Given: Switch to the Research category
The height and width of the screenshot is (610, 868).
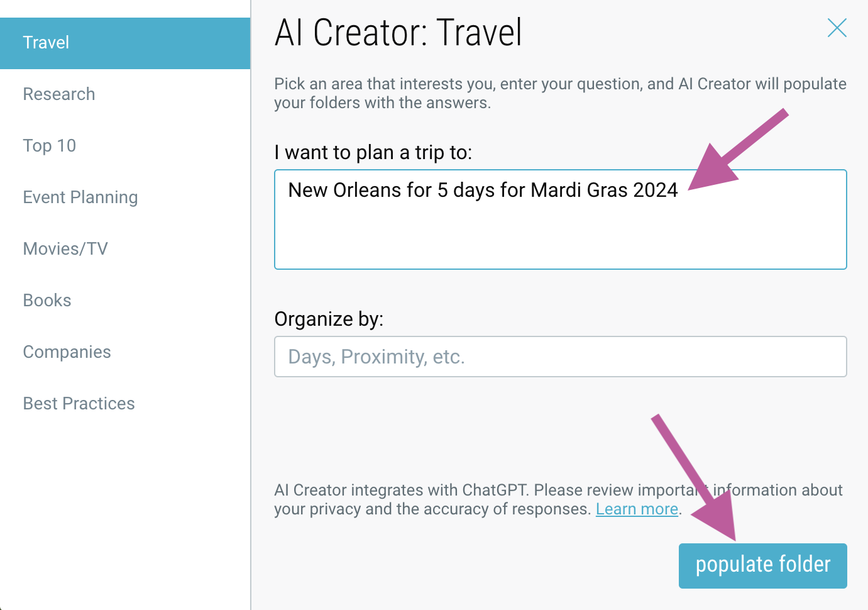Looking at the screenshot, I should pos(59,94).
